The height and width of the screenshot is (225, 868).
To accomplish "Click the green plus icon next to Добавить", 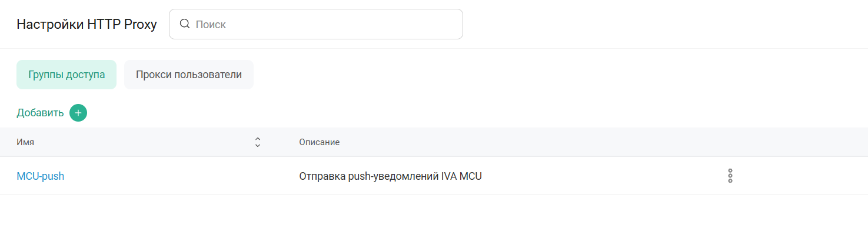I will (x=78, y=113).
